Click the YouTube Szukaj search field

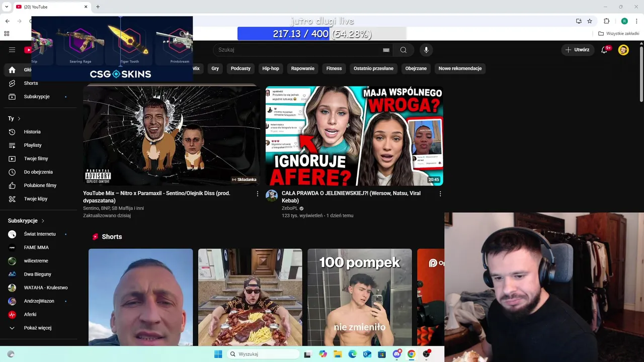coord(297,50)
